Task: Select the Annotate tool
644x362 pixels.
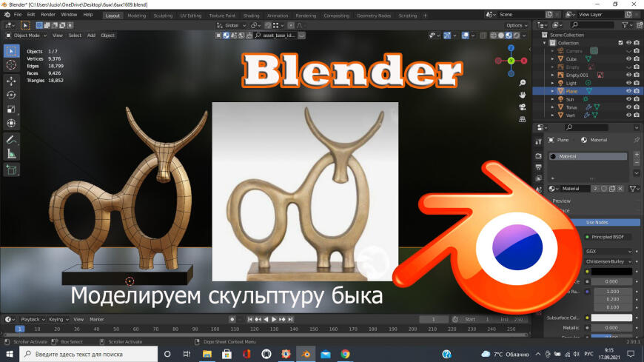Action: click(11, 140)
